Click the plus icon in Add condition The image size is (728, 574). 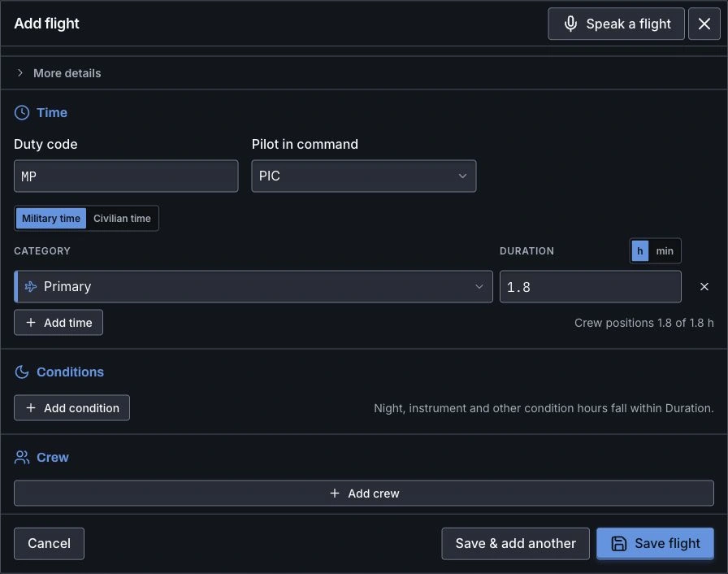31,408
